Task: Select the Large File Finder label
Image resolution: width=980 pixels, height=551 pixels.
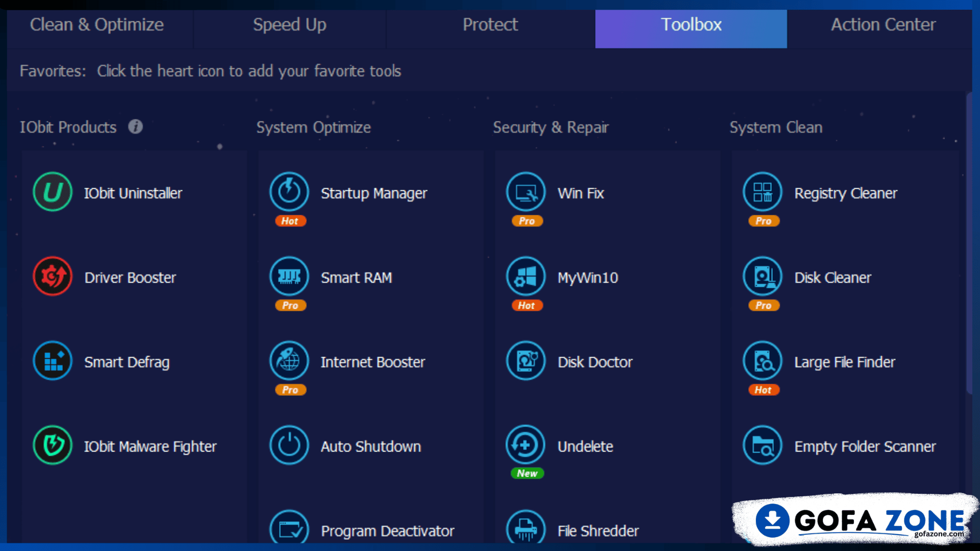Action: coord(845,362)
